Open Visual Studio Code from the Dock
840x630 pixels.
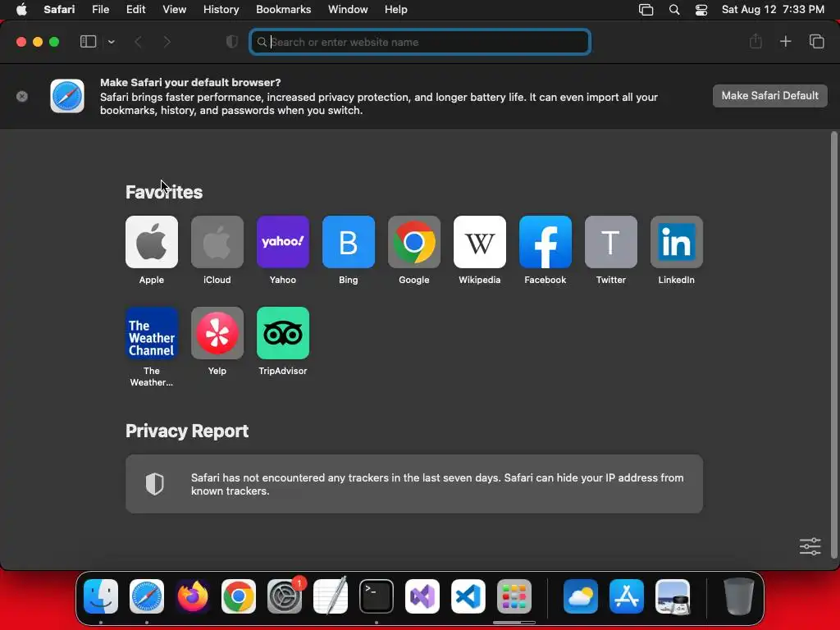468,596
